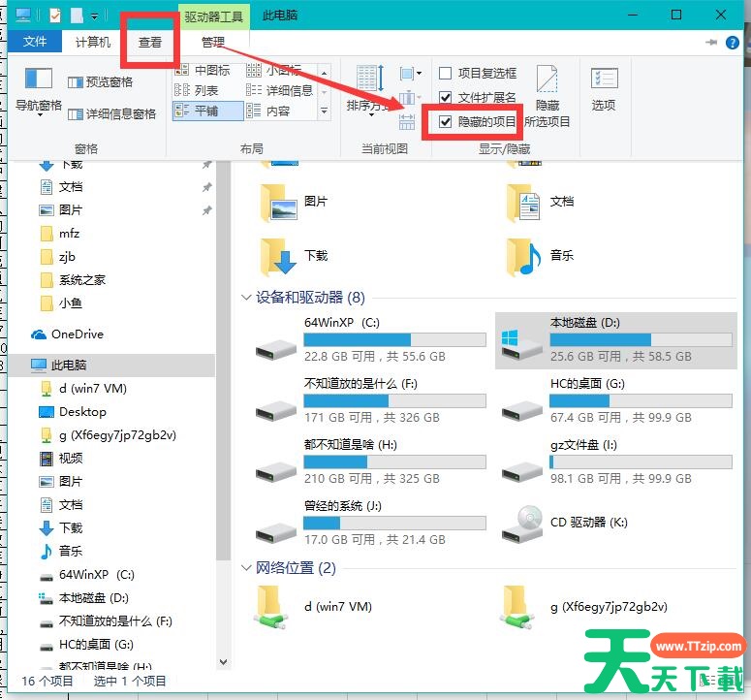Click the New folder quick access icon

click(x=77, y=16)
